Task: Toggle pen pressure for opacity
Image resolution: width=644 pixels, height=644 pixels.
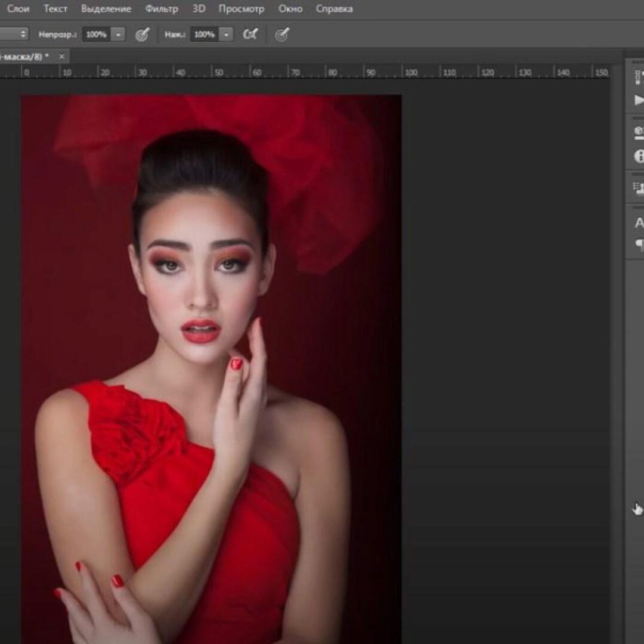Action: tap(142, 35)
